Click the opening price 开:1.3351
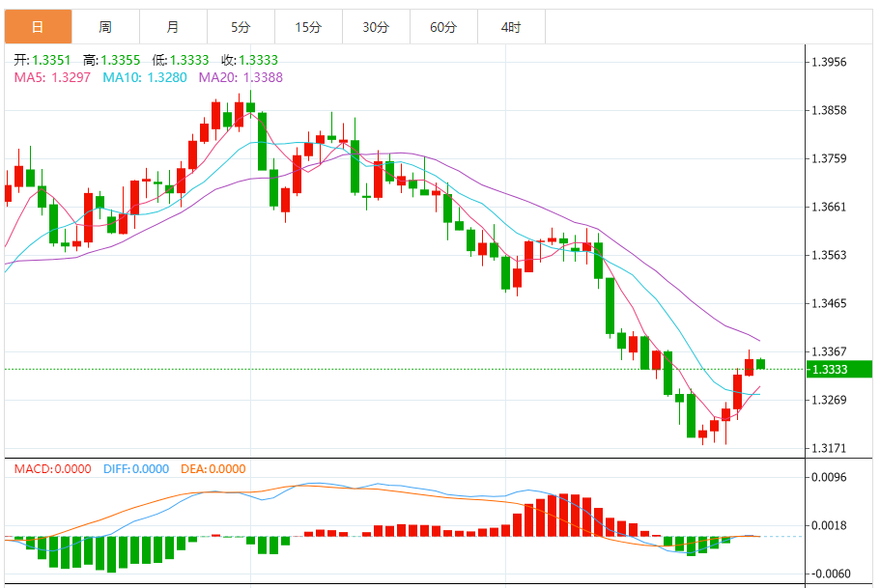This screenshot has height=588, width=880. click(43, 60)
